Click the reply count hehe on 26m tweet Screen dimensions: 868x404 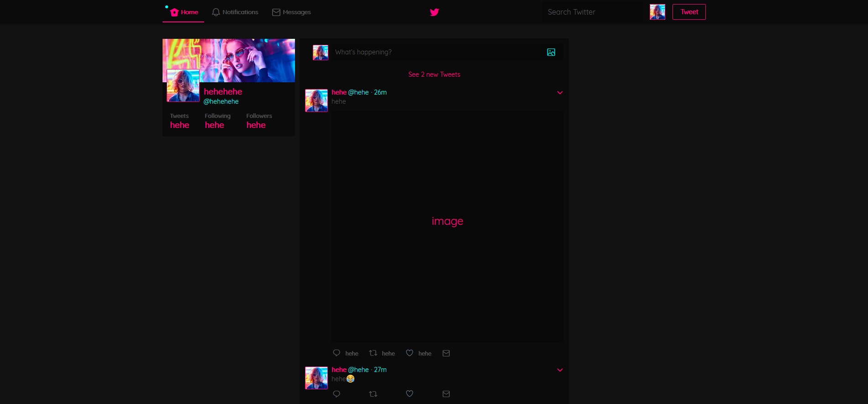click(x=352, y=353)
